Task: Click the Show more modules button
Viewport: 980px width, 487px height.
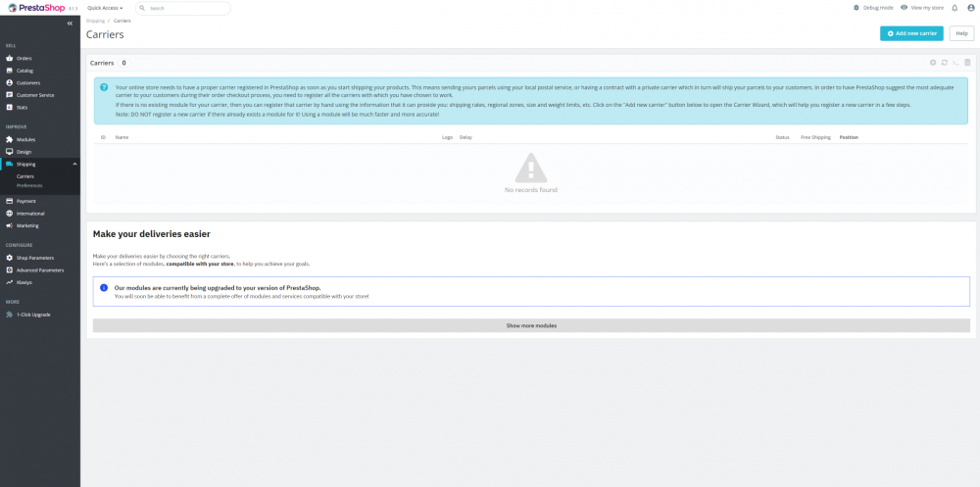Action: [x=531, y=325]
